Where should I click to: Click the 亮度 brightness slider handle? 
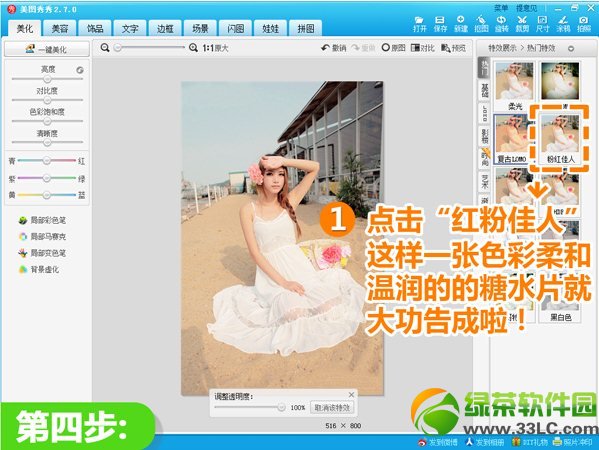pos(47,79)
